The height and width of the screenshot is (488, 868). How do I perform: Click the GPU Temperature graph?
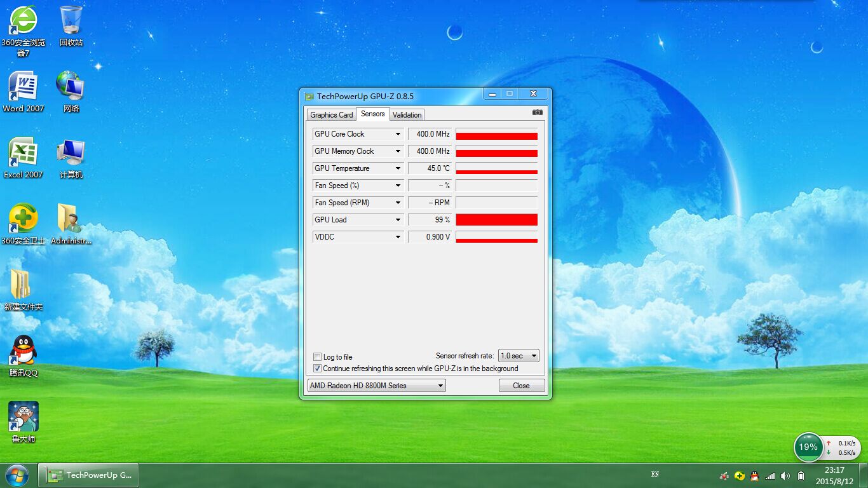point(497,168)
